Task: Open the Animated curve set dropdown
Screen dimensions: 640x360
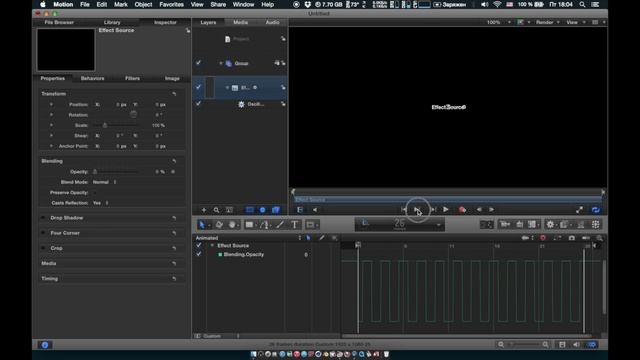Action: coord(248,238)
